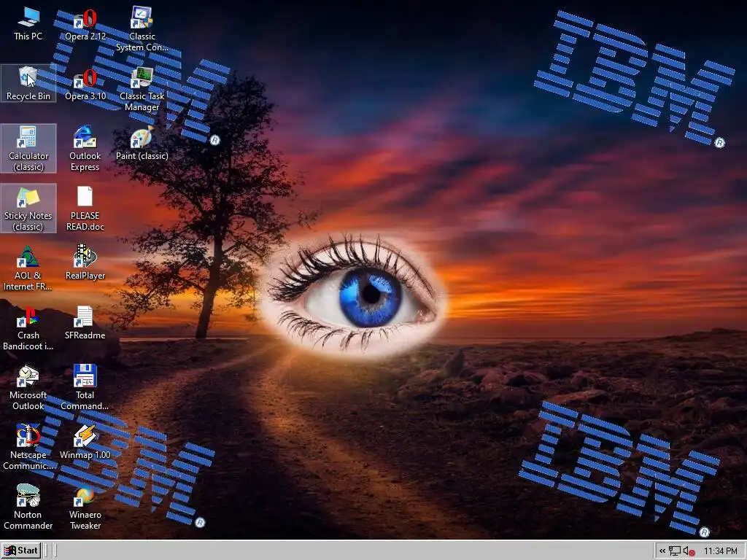
Task: Select the Microsoft Outlook shortcut
Action: click(x=28, y=388)
